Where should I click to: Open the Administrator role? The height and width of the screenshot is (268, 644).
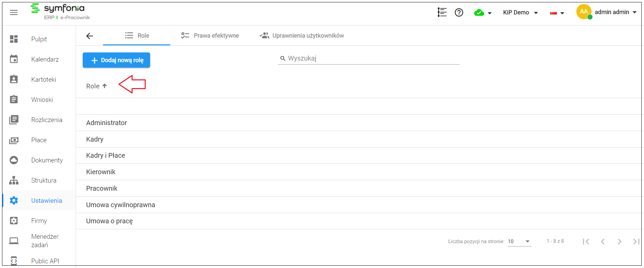click(x=359, y=123)
